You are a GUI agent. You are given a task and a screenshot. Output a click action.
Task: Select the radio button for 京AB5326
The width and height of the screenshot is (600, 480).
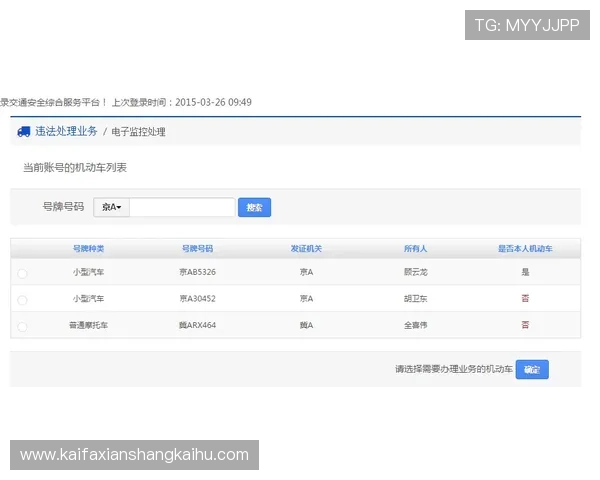click(22, 273)
